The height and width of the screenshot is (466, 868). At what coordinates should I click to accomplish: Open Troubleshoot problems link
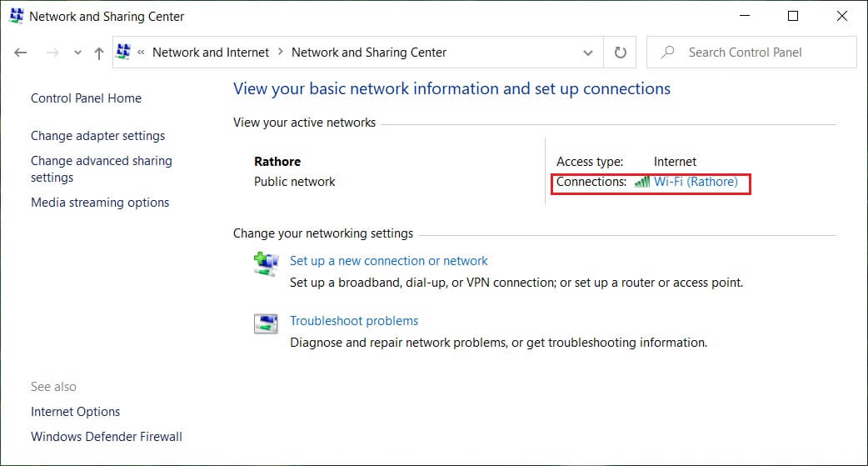click(x=354, y=321)
